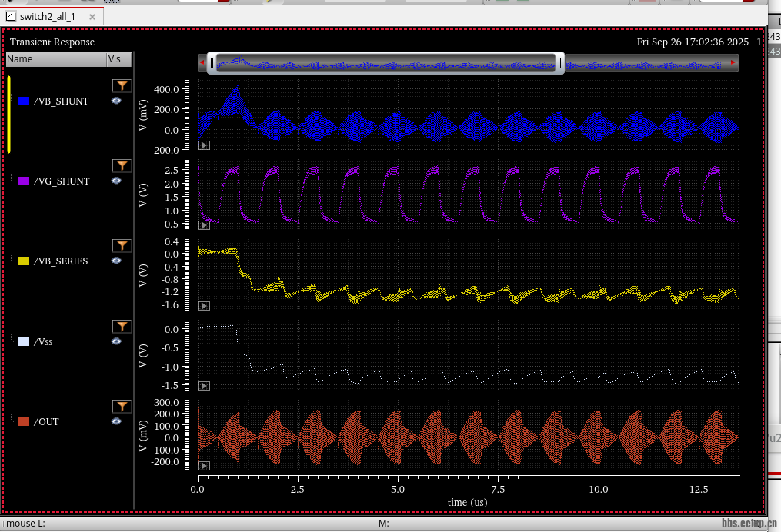Click the 5.0 tick on the time axis
The height and width of the screenshot is (532, 781).
398,489
